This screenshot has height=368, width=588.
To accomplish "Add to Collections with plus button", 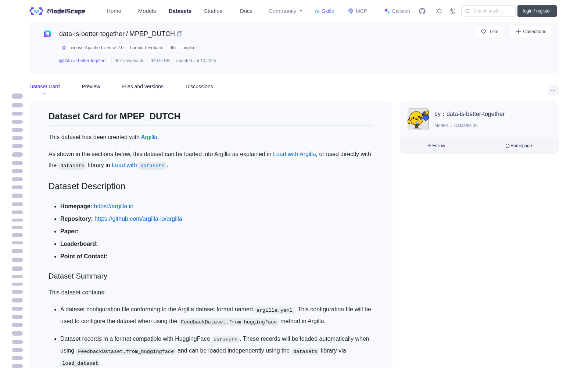I will tap(531, 32).
